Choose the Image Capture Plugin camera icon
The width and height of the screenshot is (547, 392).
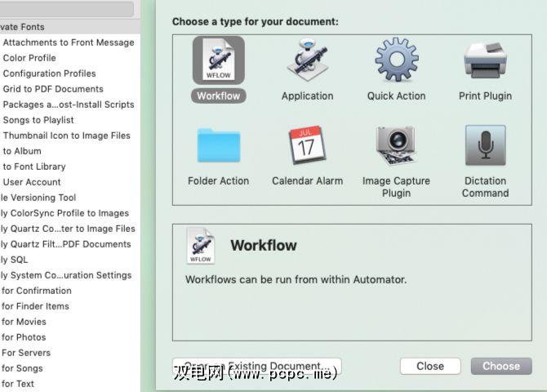pyautogui.click(x=396, y=145)
